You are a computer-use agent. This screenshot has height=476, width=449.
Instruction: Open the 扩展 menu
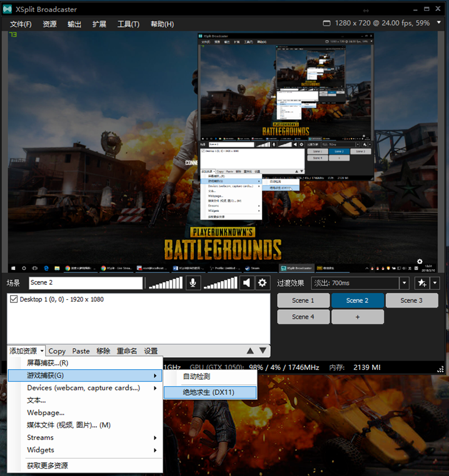click(x=99, y=24)
